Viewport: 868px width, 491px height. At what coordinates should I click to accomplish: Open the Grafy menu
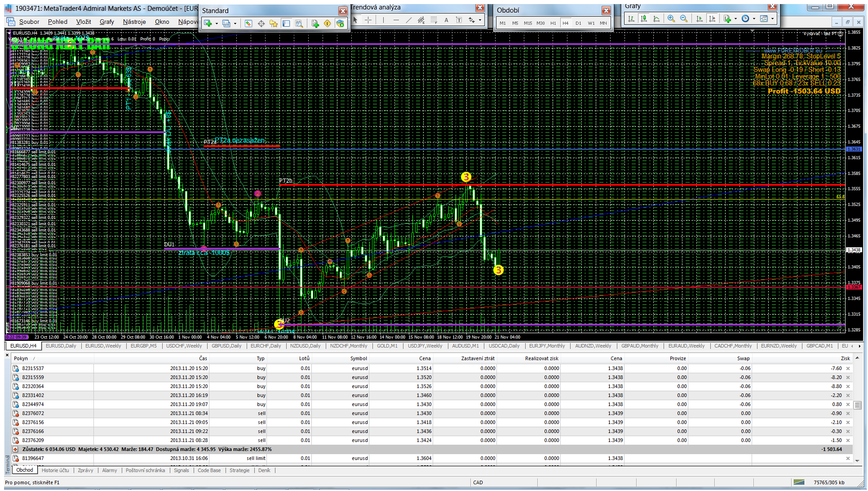click(107, 22)
